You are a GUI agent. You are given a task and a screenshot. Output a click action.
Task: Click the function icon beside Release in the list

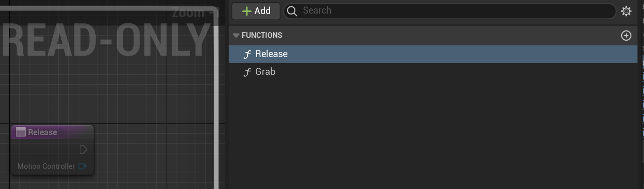[247, 54]
